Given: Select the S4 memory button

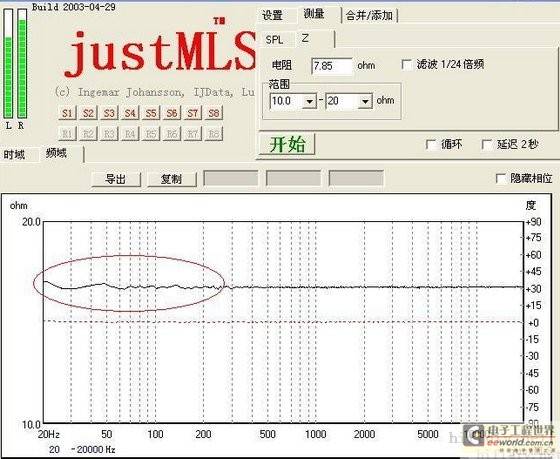Looking at the screenshot, I should [130, 113].
